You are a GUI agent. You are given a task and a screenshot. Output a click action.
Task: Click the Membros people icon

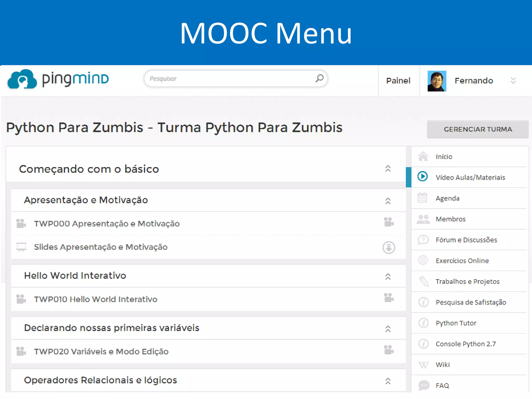[x=423, y=219]
